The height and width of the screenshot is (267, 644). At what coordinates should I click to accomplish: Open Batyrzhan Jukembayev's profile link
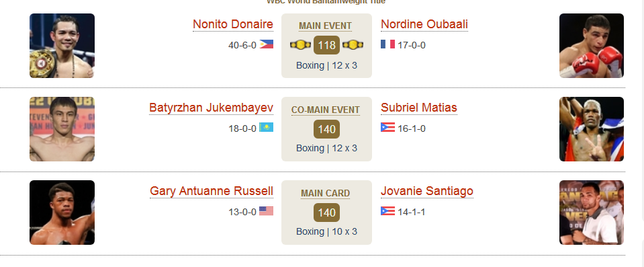211,108
